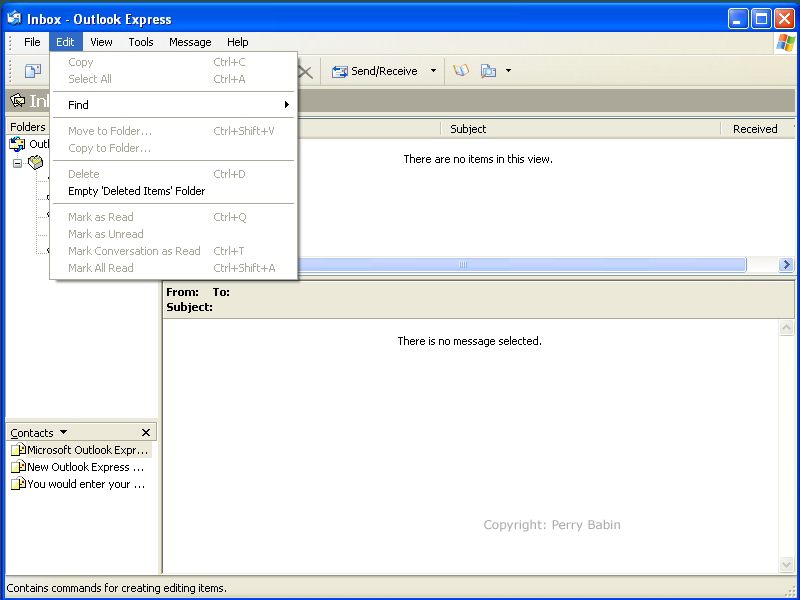Click the Send/Receive toolbar button
The image size is (800, 600).
click(375, 71)
